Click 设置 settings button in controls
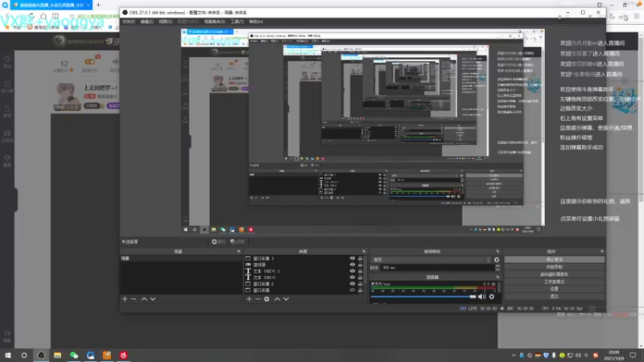The height and width of the screenshot is (362, 644). [555, 289]
